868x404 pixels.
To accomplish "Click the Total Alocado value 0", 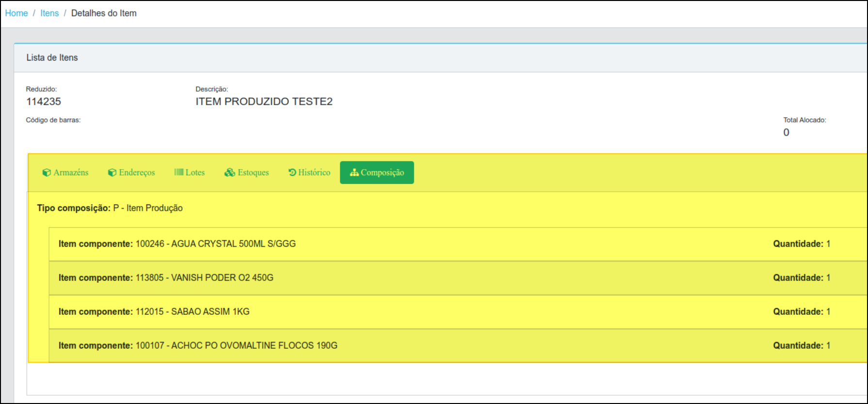I will click(x=786, y=133).
